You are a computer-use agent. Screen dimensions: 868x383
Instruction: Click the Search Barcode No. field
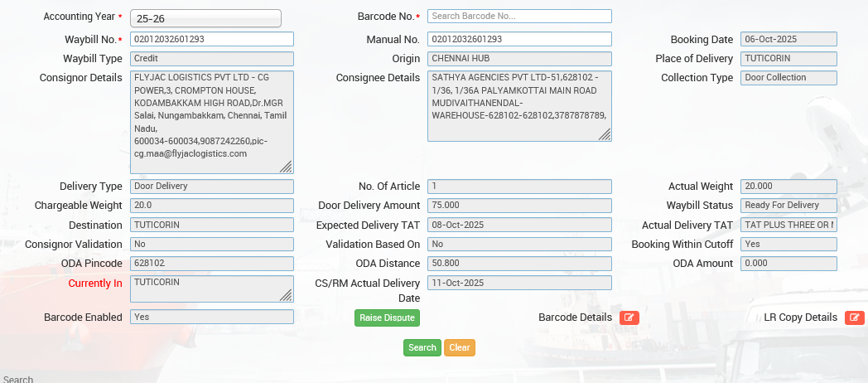[x=519, y=16]
